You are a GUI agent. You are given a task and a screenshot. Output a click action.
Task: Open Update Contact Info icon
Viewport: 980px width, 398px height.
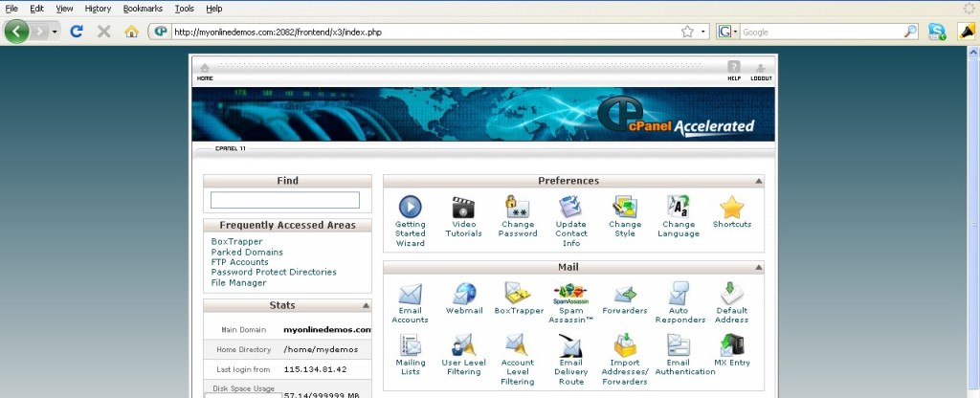(570, 207)
